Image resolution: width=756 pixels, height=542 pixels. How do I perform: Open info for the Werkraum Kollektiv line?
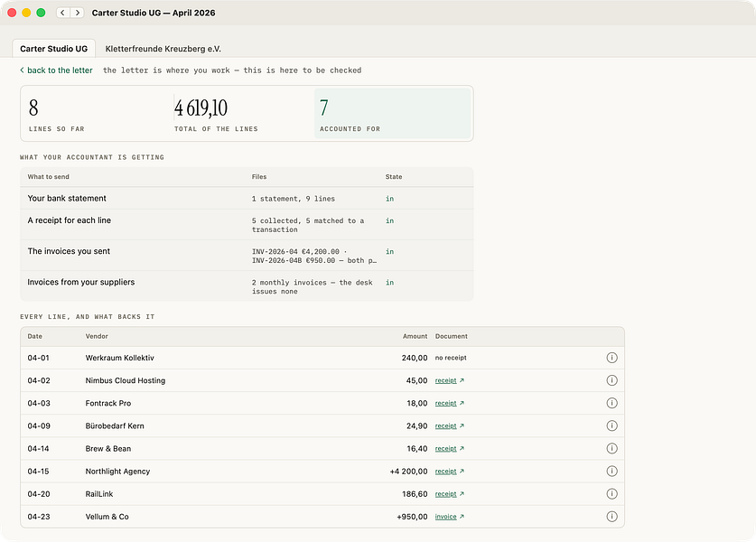[611, 358]
